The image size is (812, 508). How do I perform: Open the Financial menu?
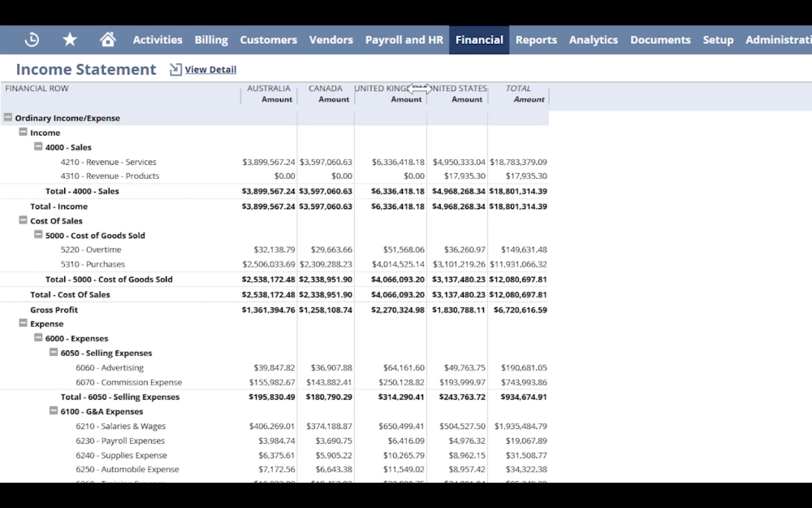[479, 40]
